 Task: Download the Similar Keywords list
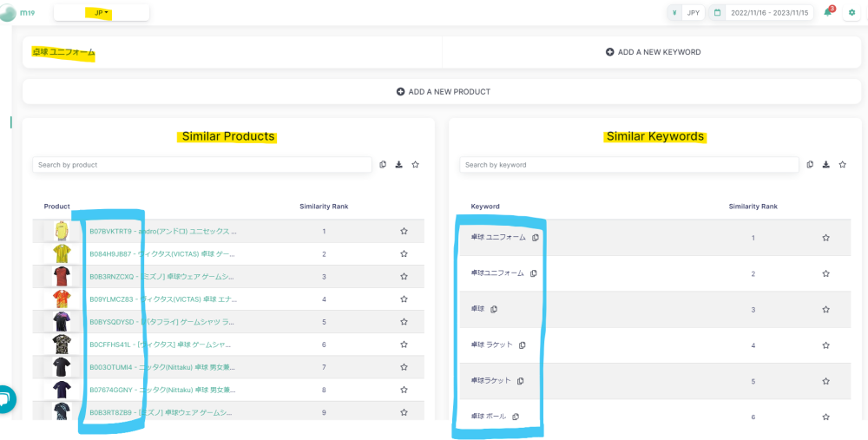pos(825,165)
